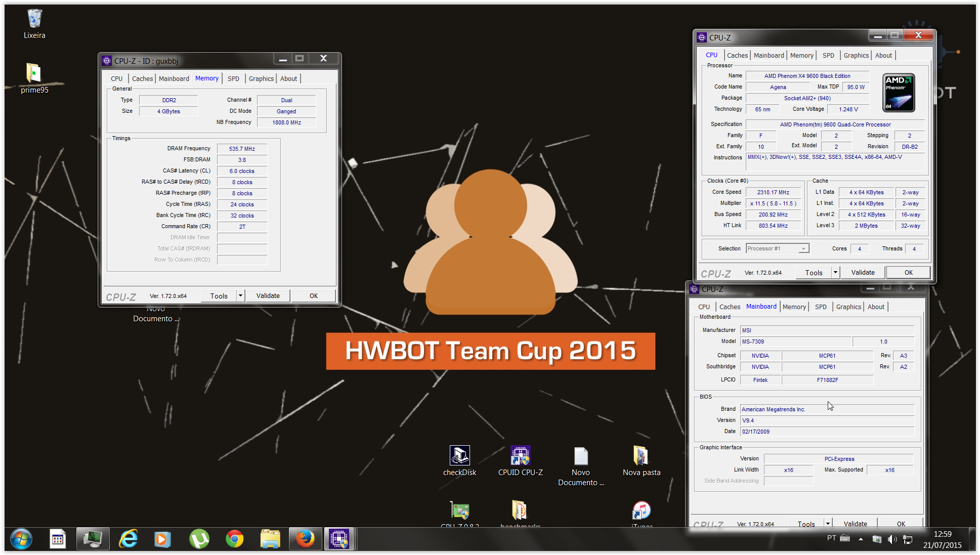Open the calculator-style taskbar icon
Image resolution: width=980 pixels, height=555 pixels.
pos(58,539)
